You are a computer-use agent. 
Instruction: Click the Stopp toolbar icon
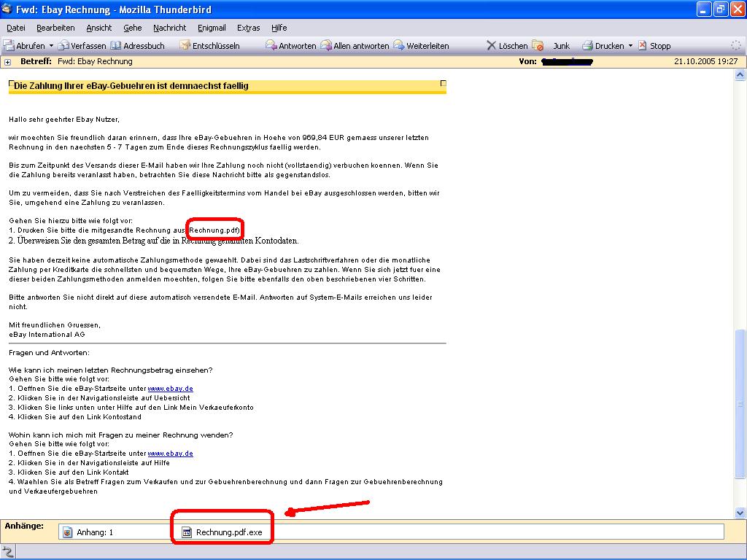click(x=643, y=46)
